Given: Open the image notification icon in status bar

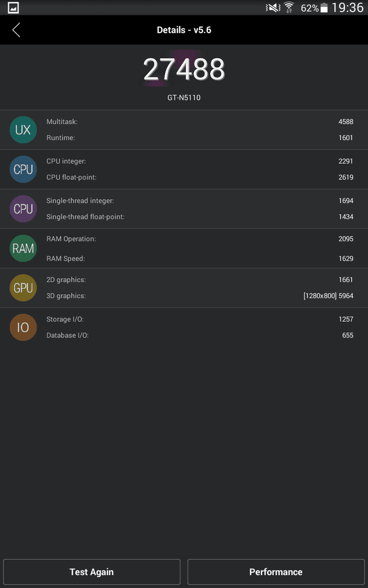Looking at the screenshot, I should pyautogui.click(x=13, y=8).
